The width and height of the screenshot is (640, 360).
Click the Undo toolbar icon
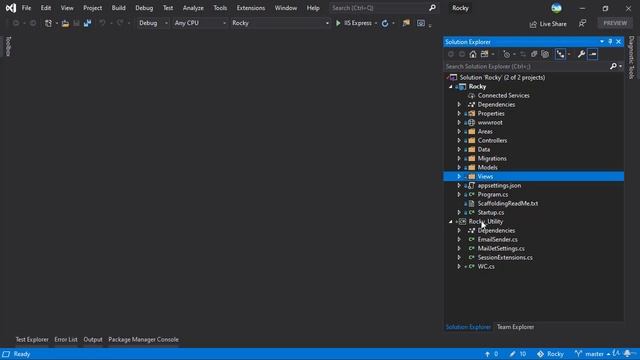click(102, 23)
